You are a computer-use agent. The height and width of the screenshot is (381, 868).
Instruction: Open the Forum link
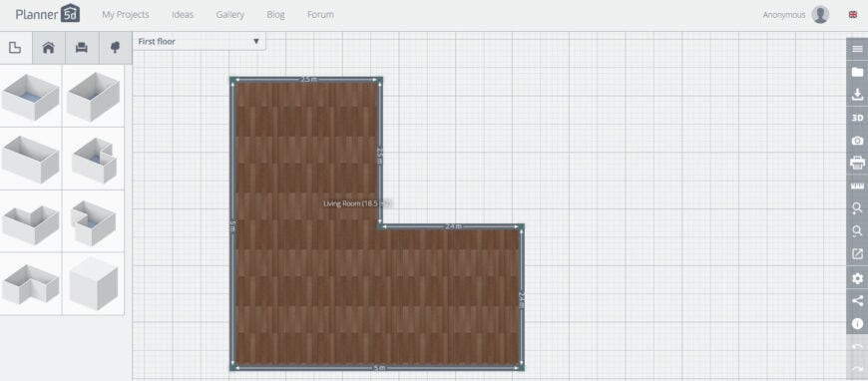(320, 15)
